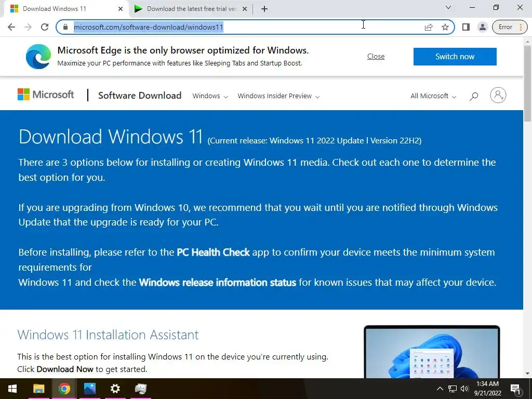Open File Explorer from taskbar
The width and height of the screenshot is (532, 399).
38,389
